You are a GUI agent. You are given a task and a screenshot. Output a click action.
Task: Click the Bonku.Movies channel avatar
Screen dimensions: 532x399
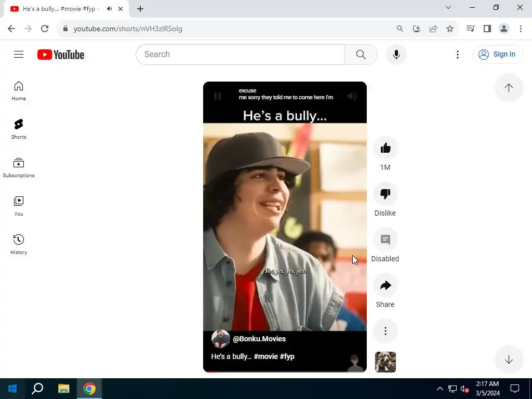click(220, 339)
